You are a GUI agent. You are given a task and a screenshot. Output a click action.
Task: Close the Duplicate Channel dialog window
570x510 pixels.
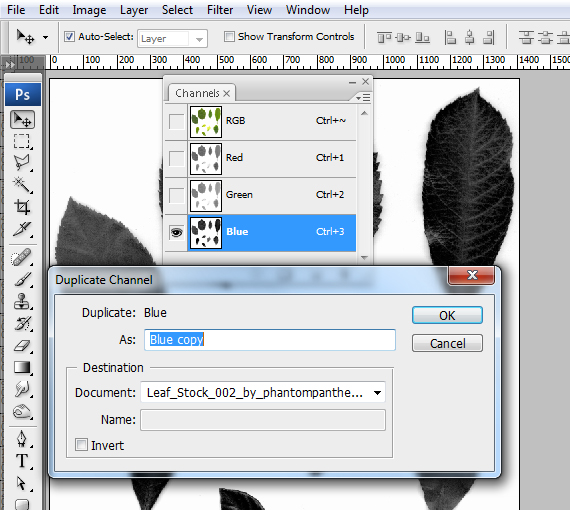pos(472,275)
